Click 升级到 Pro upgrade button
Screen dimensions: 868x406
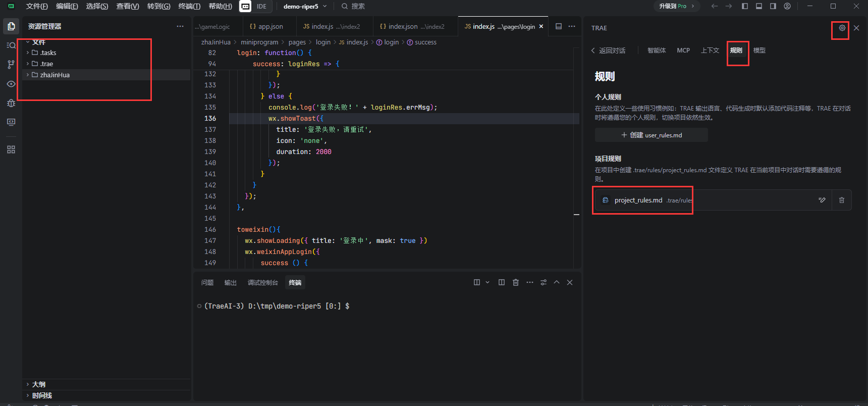click(676, 6)
